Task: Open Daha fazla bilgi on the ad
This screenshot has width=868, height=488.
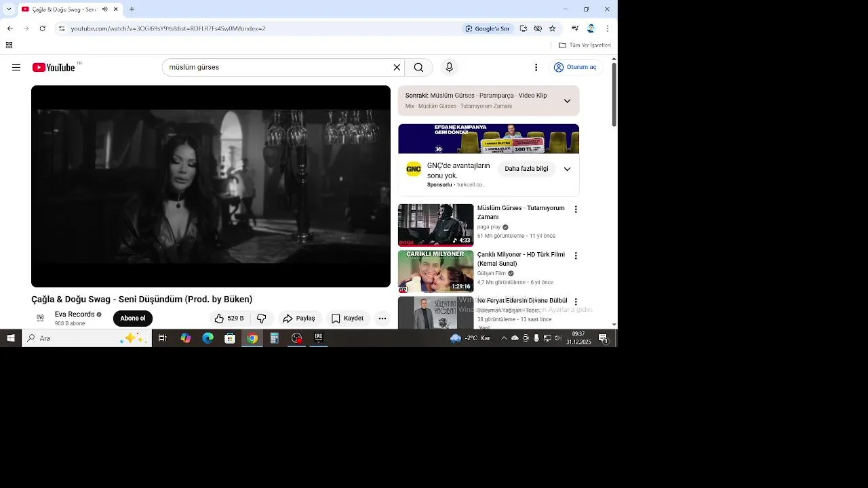Action: tap(526, 169)
